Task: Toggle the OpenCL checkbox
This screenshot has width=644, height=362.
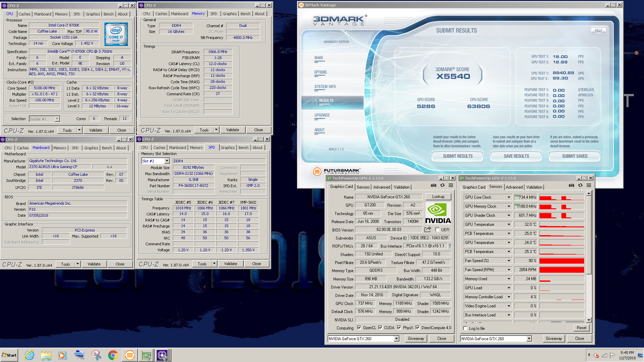Action: (359, 328)
